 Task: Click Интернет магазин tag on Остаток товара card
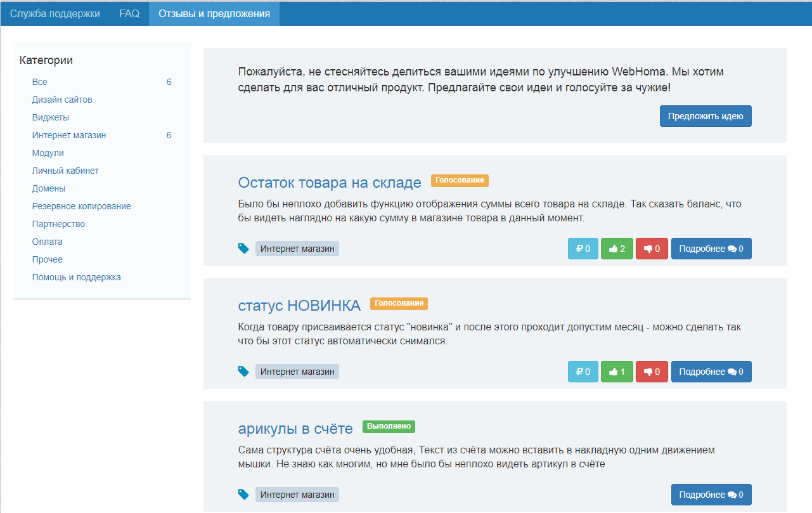pyautogui.click(x=297, y=249)
